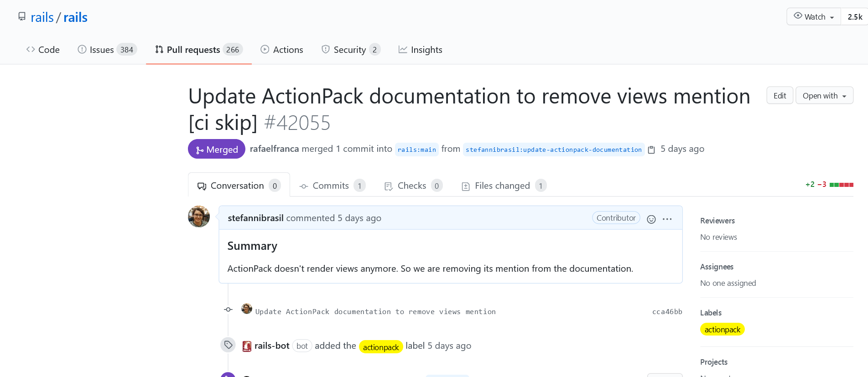
Task: Open the comment's three-dot options menu
Action: [667, 219]
